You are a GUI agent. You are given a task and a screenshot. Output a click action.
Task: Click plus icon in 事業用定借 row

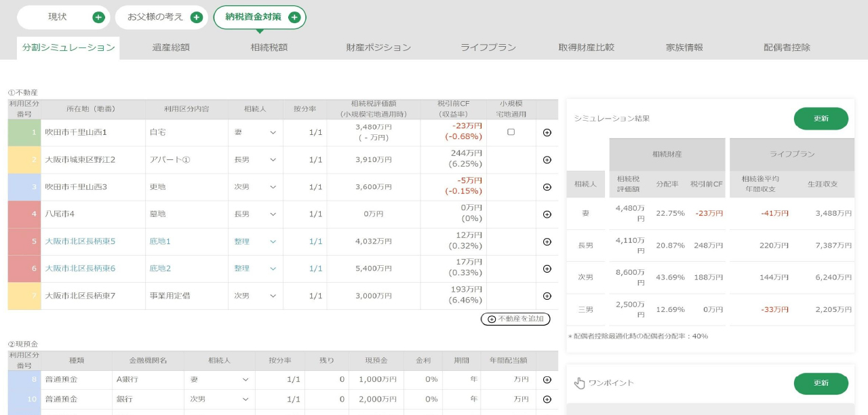click(x=547, y=296)
